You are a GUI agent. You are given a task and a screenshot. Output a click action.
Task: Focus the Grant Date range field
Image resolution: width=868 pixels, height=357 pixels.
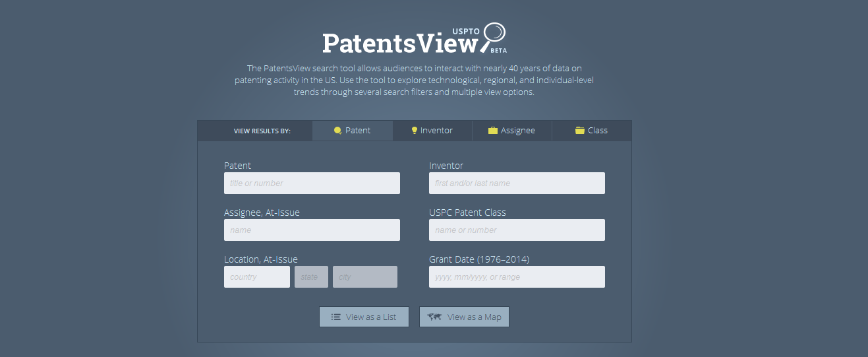coord(517,277)
